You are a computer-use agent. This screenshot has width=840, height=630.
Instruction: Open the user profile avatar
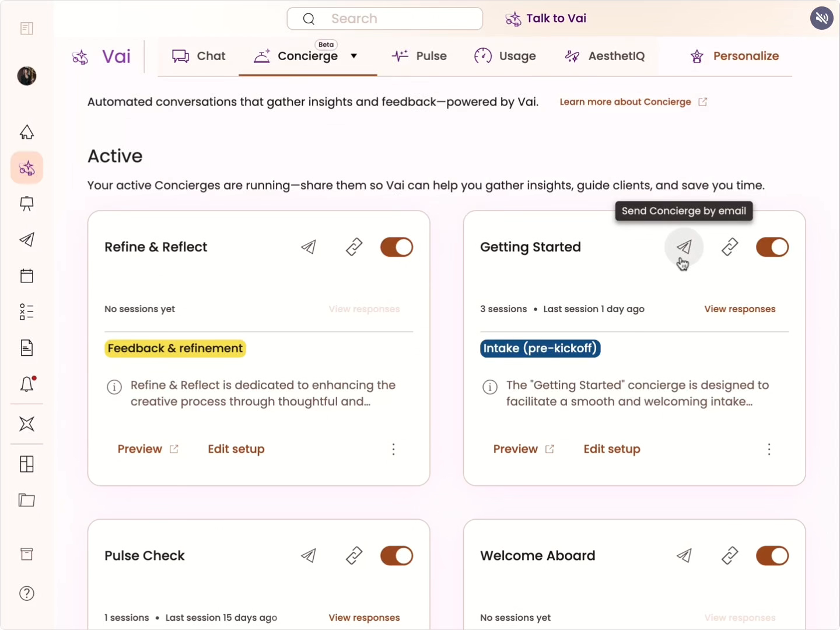click(27, 76)
